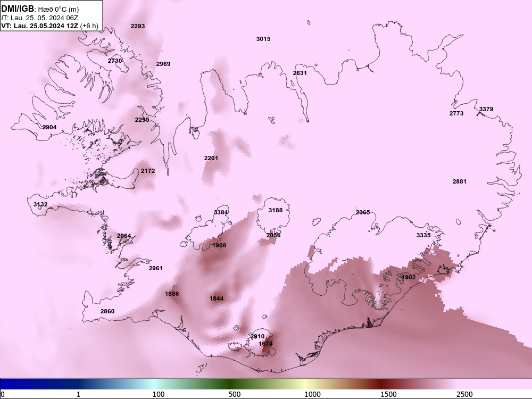The width and height of the screenshot is (532, 399).
Task: Select the value 2860 on the Reykjanes peninsula
Action: 107,311
